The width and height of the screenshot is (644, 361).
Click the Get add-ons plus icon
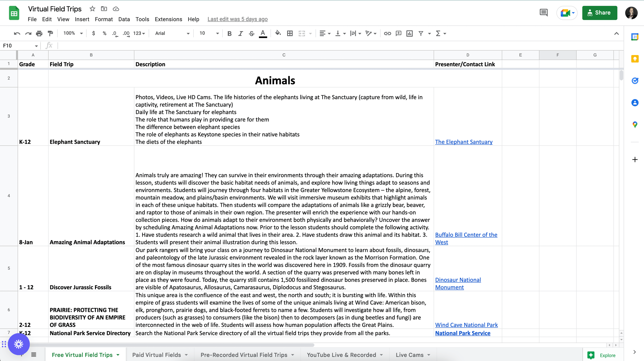click(635, 160)
